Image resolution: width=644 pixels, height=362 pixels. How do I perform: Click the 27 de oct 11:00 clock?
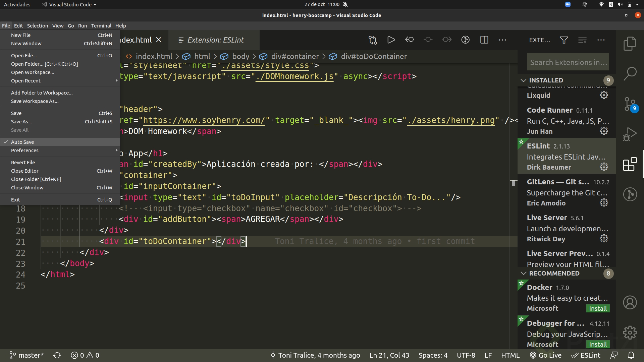point(322,4)
